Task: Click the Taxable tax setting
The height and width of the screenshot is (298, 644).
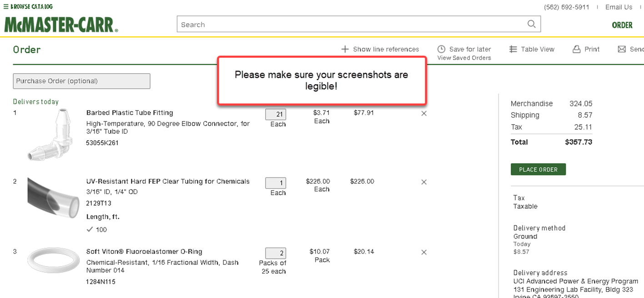Action: [x=525, y=206]
